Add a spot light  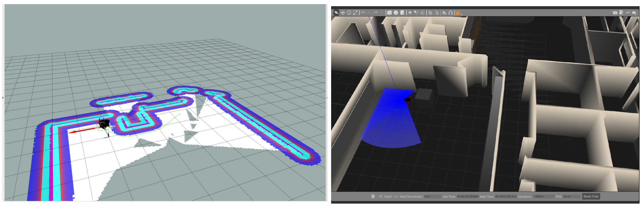point(416,13)
